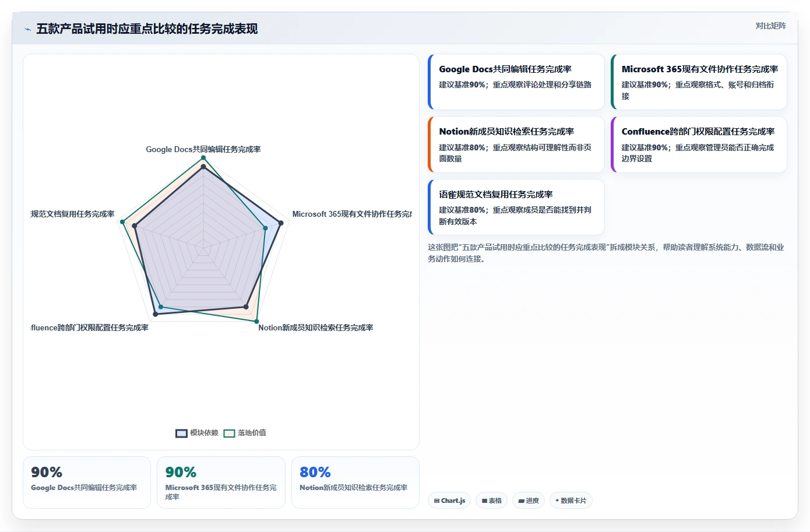Open the Notion新成员知识检索任务完成率 card
Screen dimensions: 810x532
[516, 145]
